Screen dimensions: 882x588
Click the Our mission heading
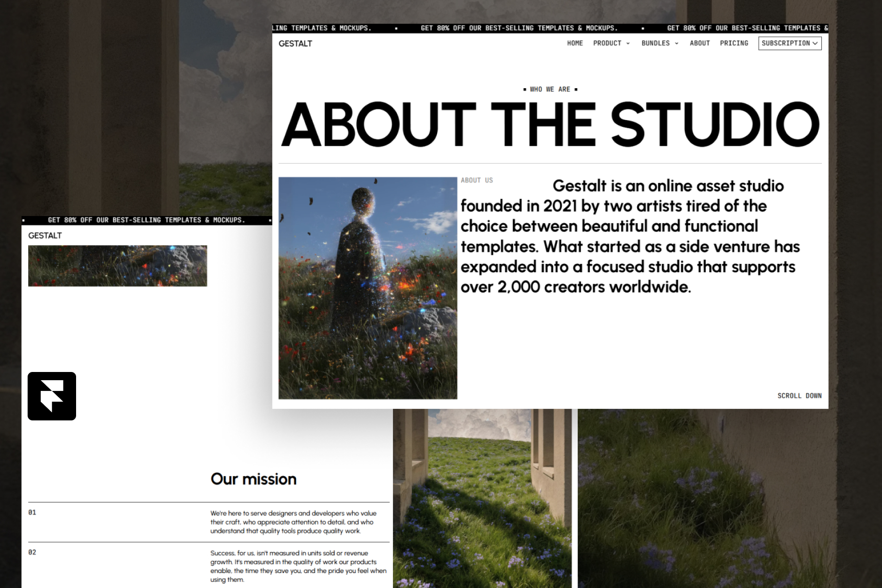(x=253, y=479)
